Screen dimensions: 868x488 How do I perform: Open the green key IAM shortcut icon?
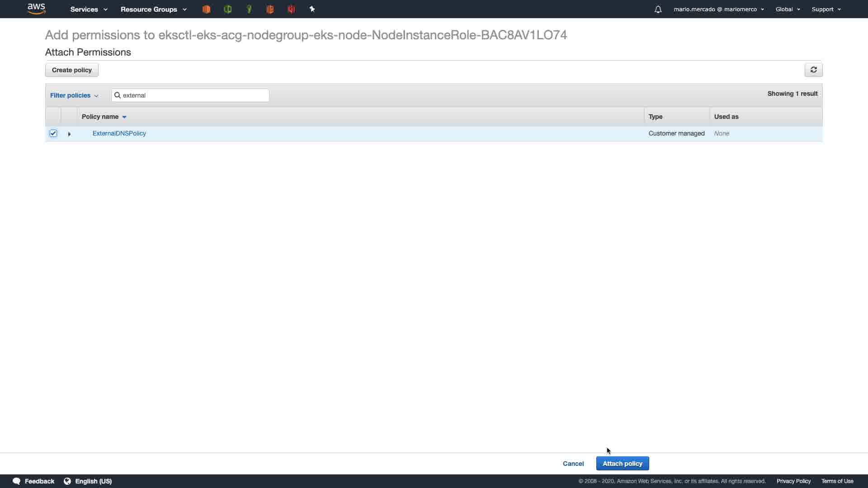pyautogui.click(x=249, y=9)
